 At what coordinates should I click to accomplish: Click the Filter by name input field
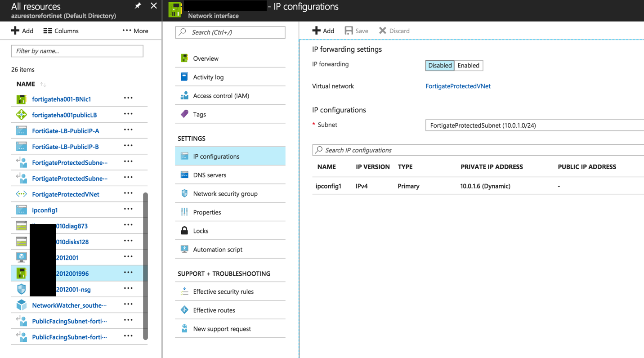pos(77,51)
